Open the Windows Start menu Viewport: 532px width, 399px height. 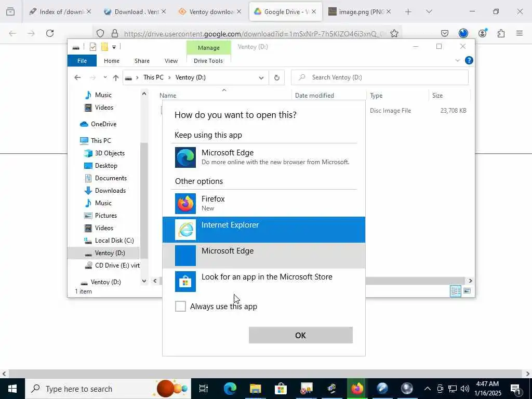[x=12, y=389]
